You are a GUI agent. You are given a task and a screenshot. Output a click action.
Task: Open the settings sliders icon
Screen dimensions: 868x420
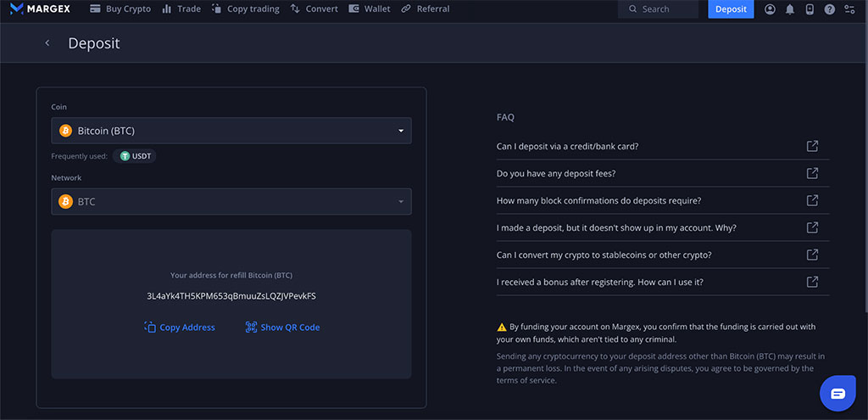849,8
